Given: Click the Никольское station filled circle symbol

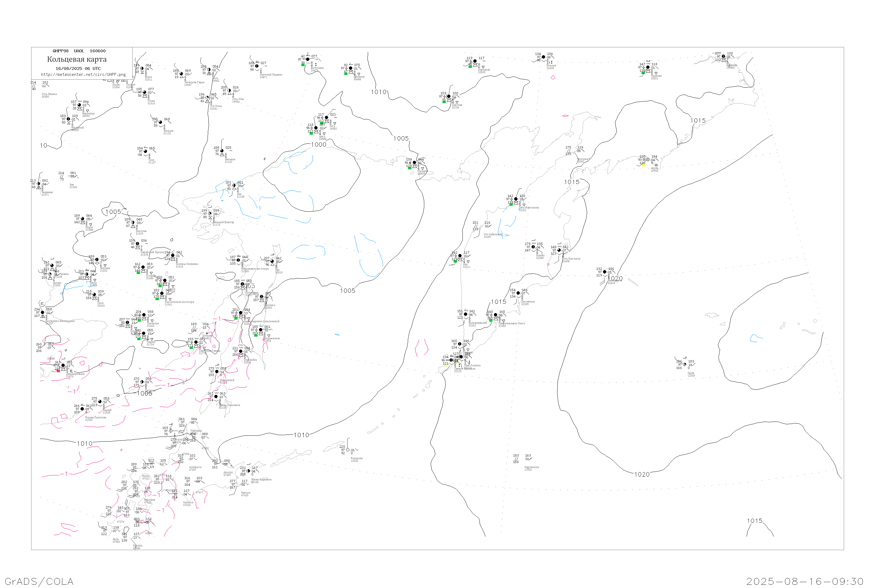Looking at the screenshot, I should point(604,272).
